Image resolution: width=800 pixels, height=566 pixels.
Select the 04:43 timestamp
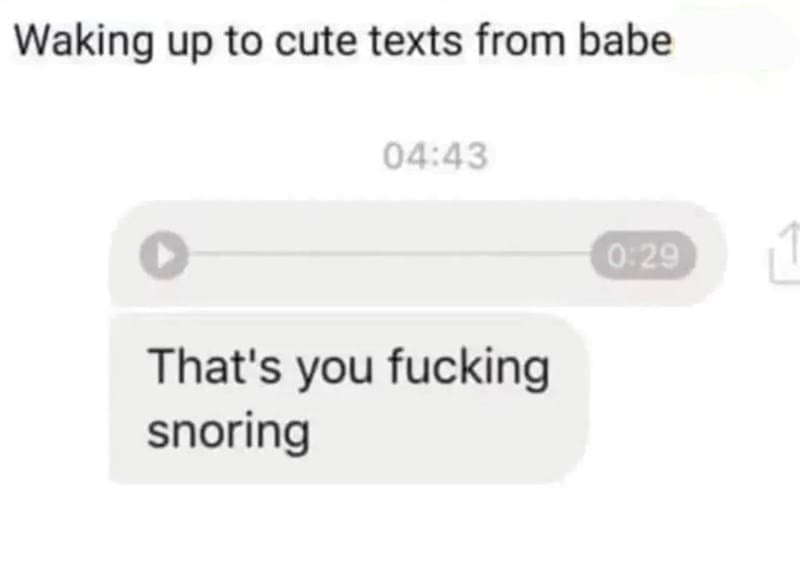pyautogui.click(x=435, y=156)
